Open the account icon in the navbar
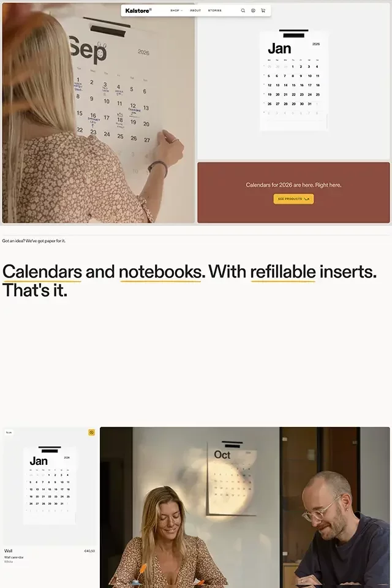This screenshot has height=588, width=392. (x=253, y=10)
